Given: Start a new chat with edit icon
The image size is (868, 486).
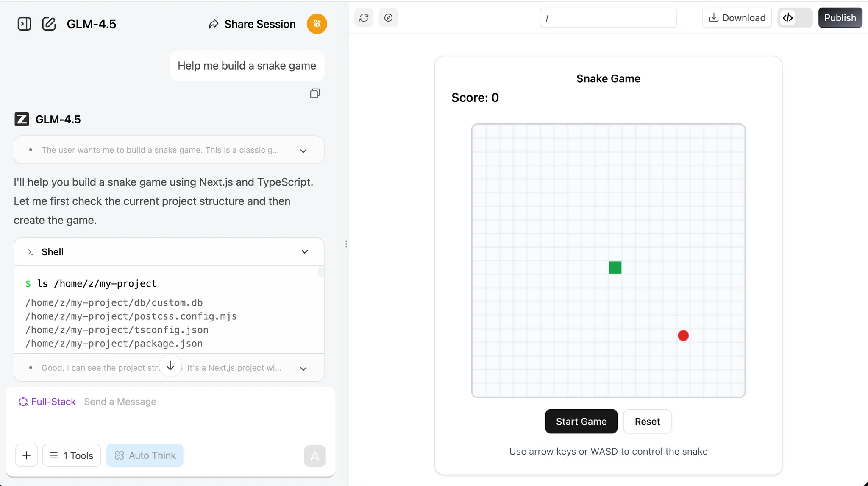Looking at the screenshot, I should tap(49, 24).
